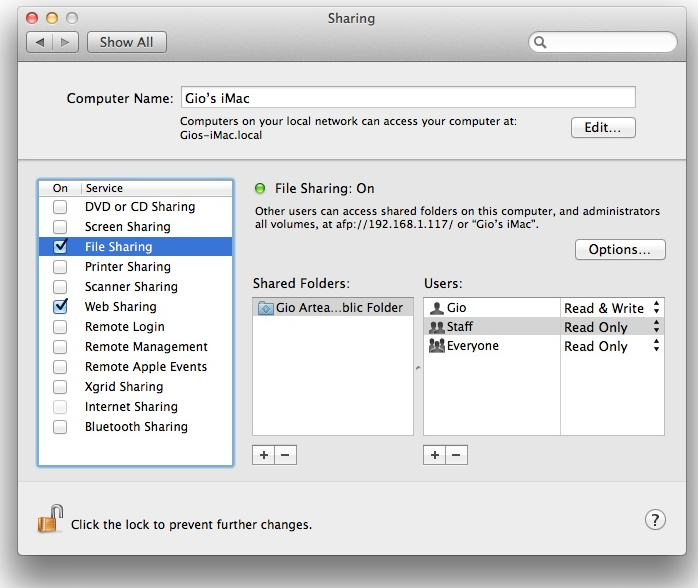The image size is (698, 588).
Task: Select the Printer Sharing service row
Action: 135,267
